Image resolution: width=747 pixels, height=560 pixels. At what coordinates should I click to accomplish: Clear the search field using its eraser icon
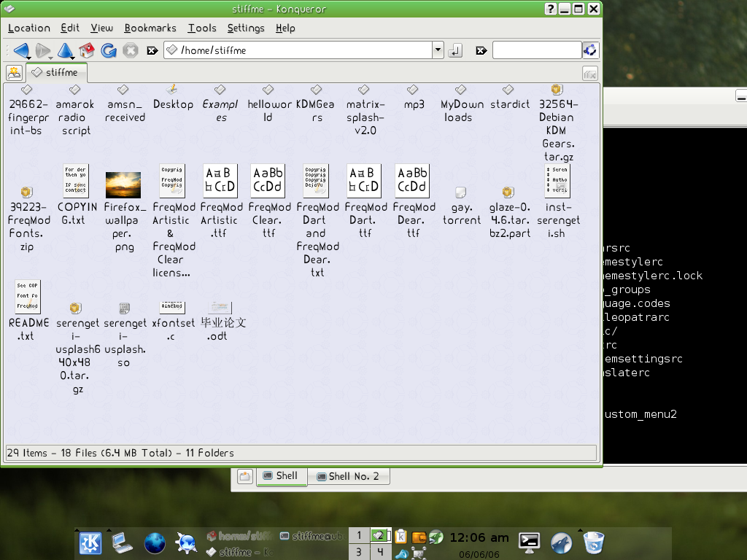(x=481, y=50)
